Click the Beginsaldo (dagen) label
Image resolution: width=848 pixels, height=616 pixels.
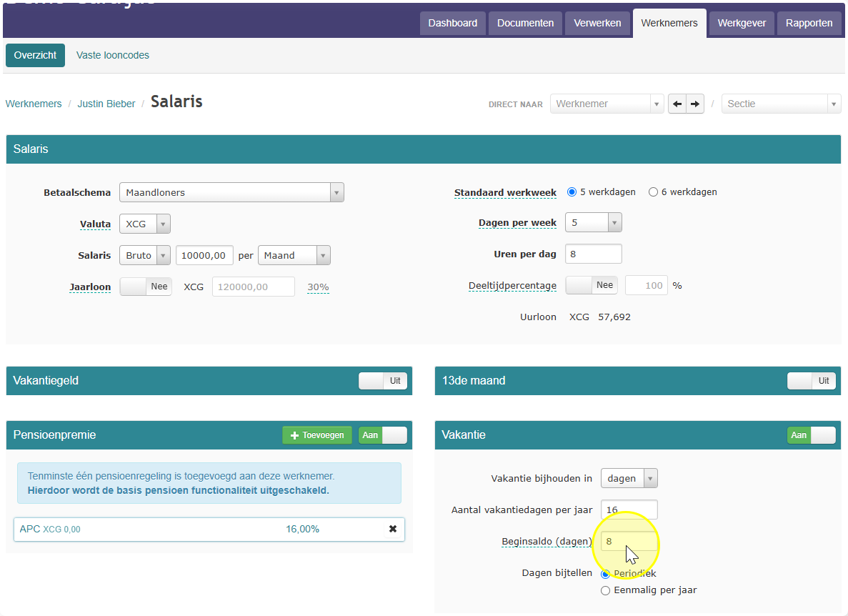click(x=547, y=542)
